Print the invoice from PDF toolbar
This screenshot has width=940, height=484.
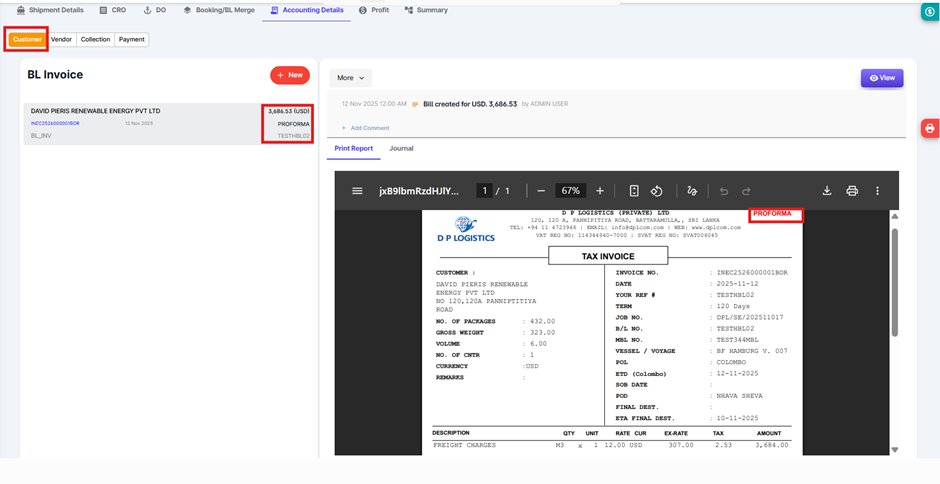coord(852,191)
